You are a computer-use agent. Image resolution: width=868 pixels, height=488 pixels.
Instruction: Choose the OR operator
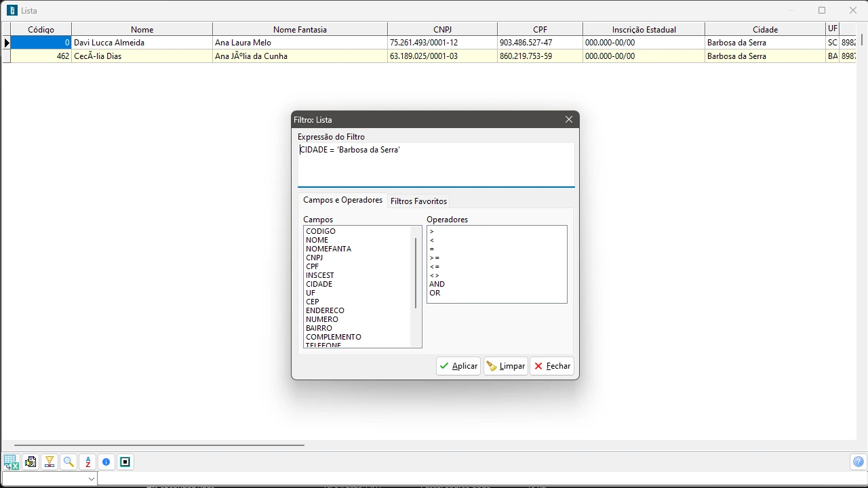click(435, 293)
